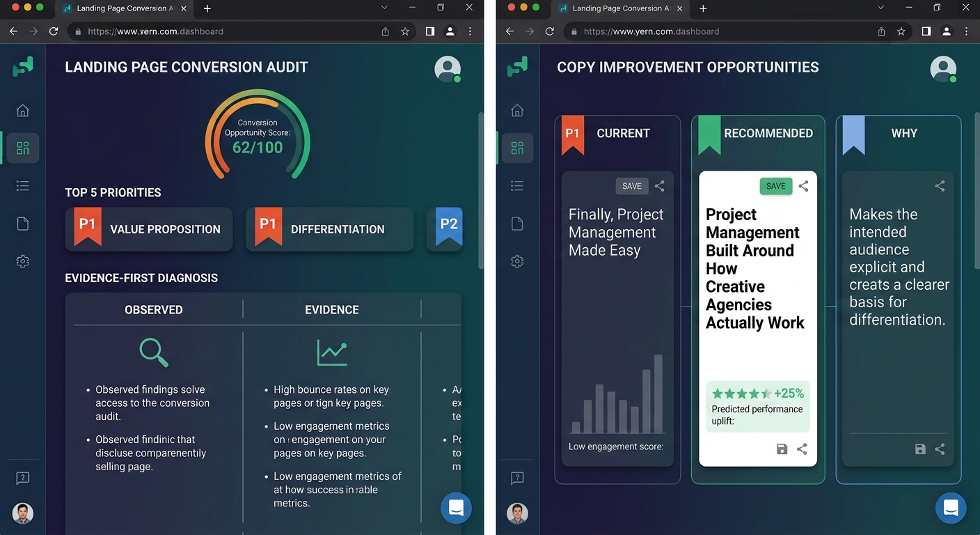980x535 pixels.
Task: Click the disk save icon at bottom of Recommended card
Action: point(782,449)
